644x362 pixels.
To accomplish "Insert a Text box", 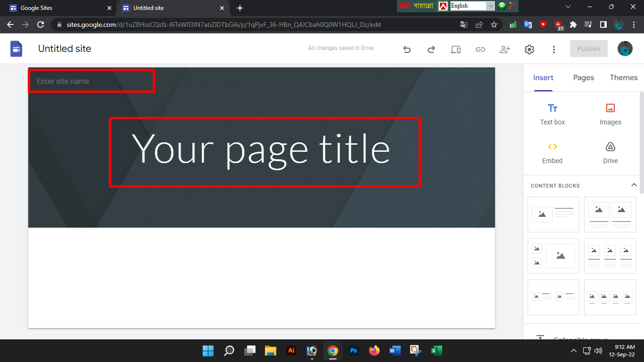I will [552, 114].
